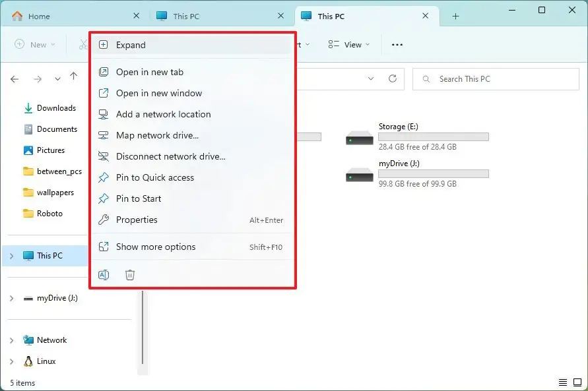The height and width of the screenshot is (391, 588).
Task: Select Map network drive... menu entry
Action: 157,135
